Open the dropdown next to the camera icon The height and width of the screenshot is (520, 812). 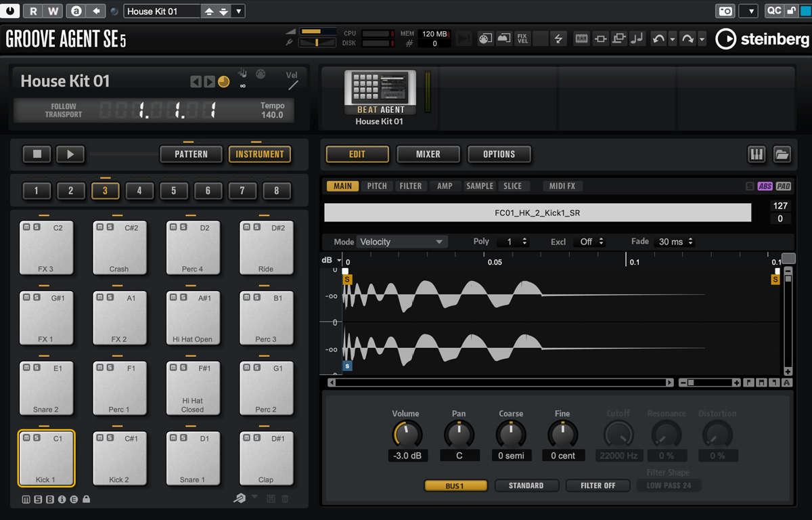pyautogui.click(x=748, y=12)
